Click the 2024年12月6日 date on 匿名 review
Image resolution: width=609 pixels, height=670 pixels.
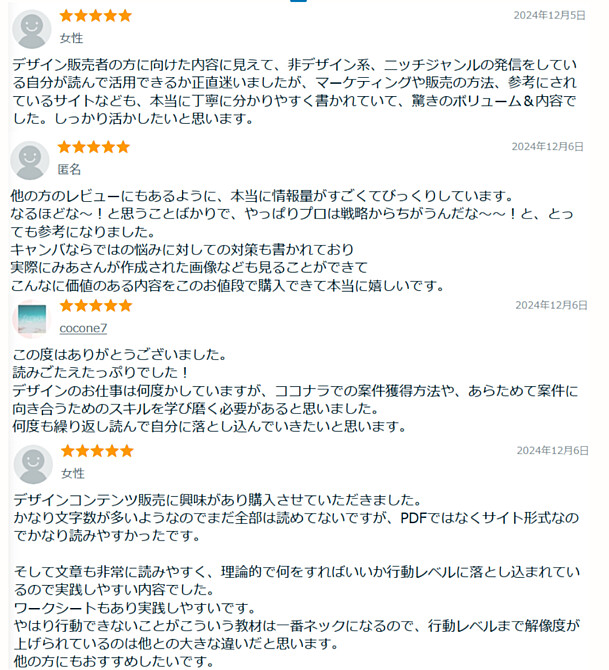pos(547,147)
